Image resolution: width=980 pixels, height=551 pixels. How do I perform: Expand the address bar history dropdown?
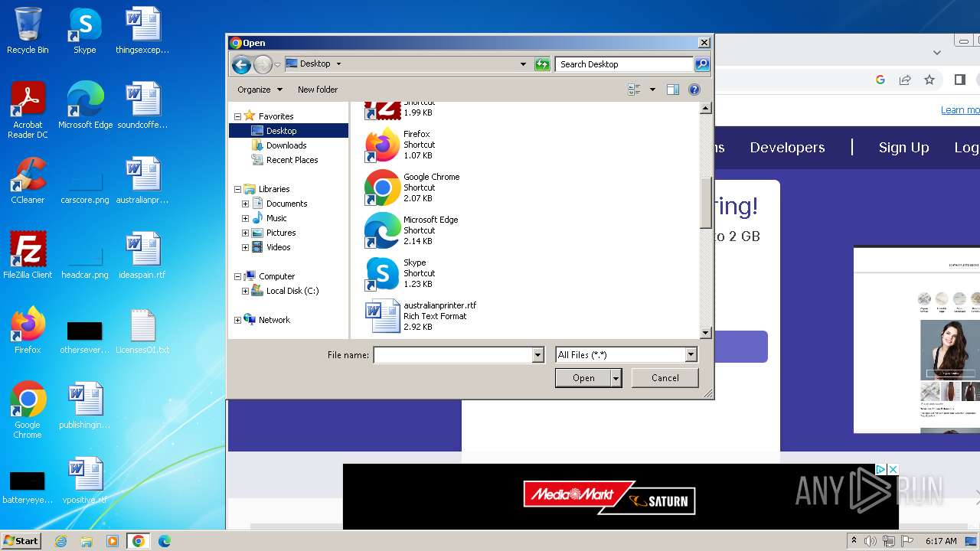pyautogui.click(x=523, y=64)
